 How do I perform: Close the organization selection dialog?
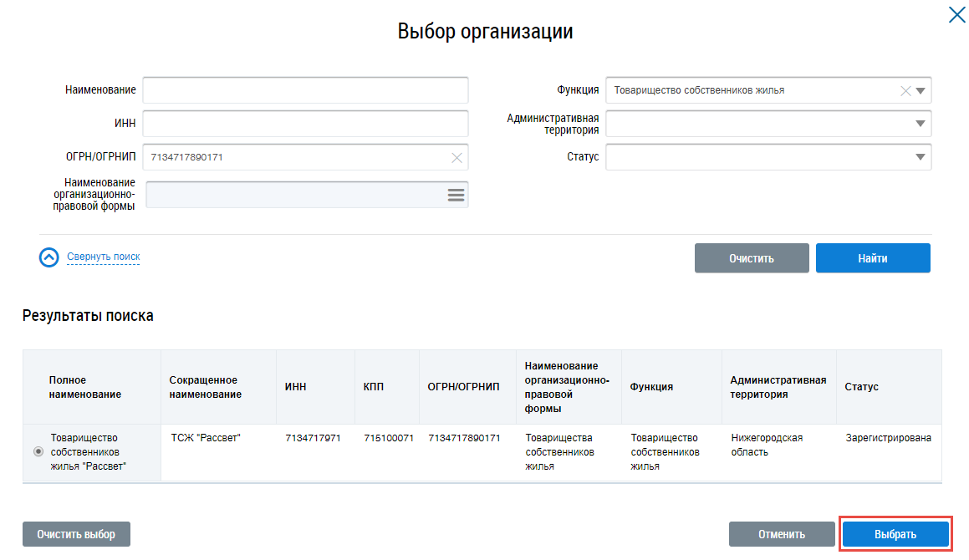click(956, 14)
